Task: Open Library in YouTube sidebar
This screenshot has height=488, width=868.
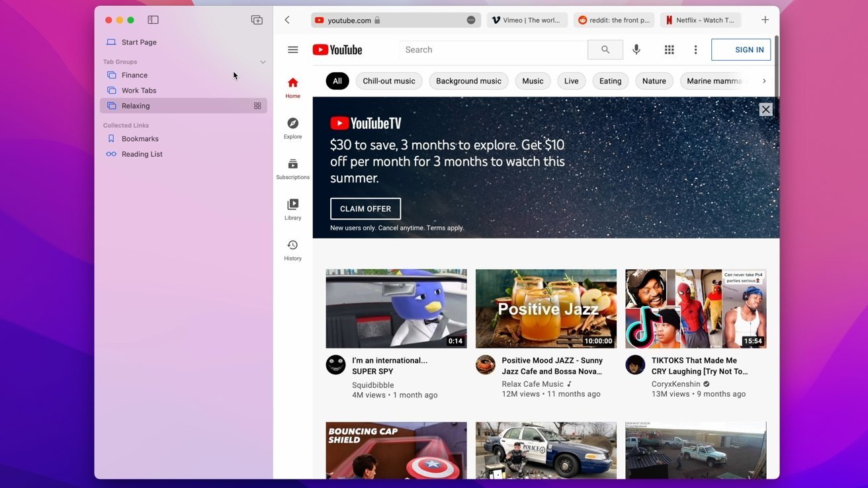Action: click(x=293, y=209)
